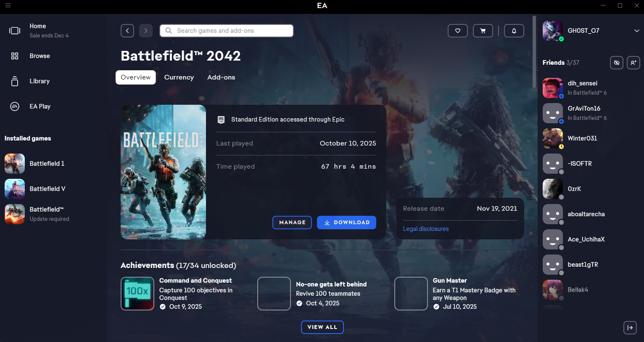
Task: Click Bellak4's avatar
Action: coord(553,290)
